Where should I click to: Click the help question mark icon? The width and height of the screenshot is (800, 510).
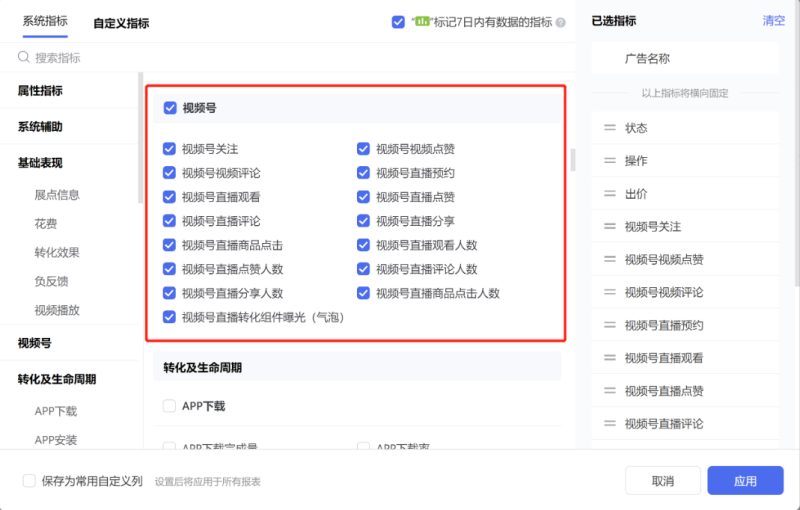tap(561, 22)
